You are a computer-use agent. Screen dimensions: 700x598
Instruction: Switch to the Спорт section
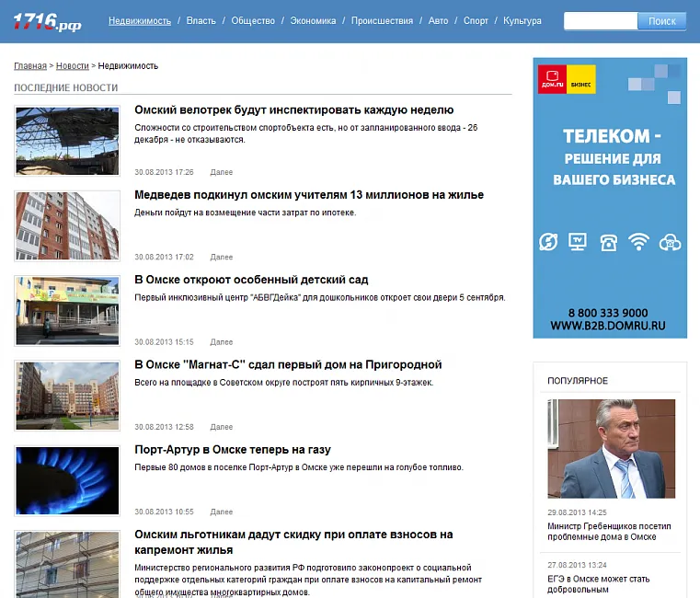[x=476, y=20]
